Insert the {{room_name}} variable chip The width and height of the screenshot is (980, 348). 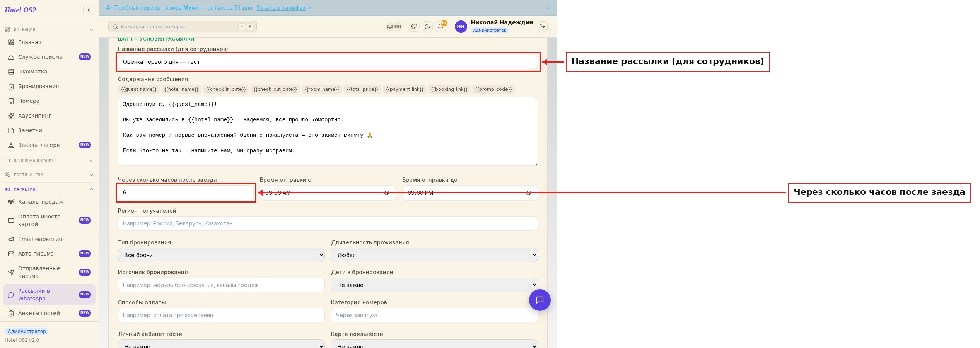coord(322,89)
